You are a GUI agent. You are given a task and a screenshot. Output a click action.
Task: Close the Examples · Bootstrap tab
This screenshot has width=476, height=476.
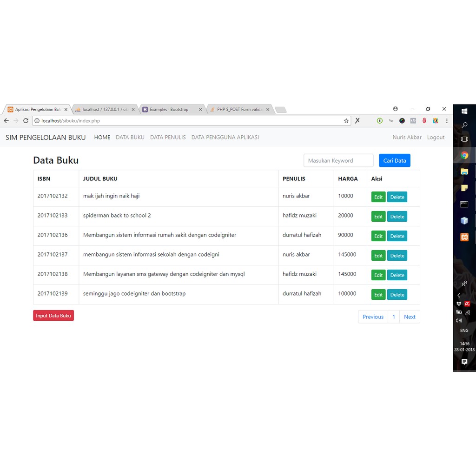tap(200, 110)
